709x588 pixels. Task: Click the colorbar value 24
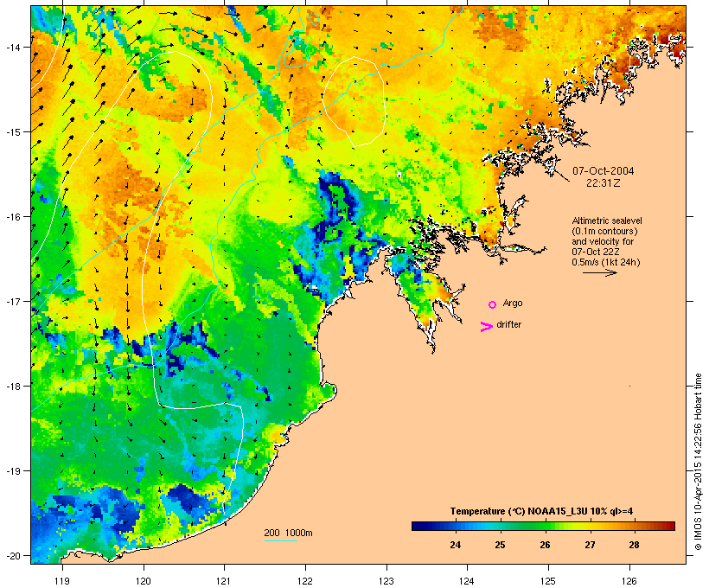pos(456,545)
